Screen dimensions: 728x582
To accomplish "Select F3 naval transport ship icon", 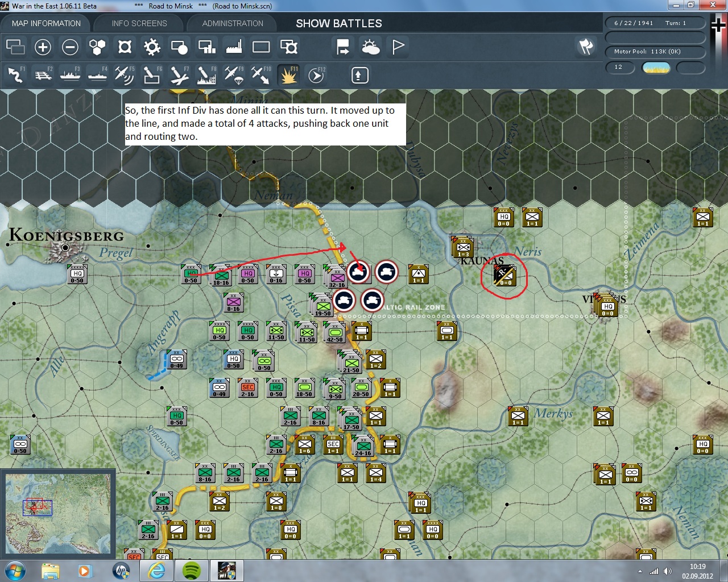I will pos(70,75).
